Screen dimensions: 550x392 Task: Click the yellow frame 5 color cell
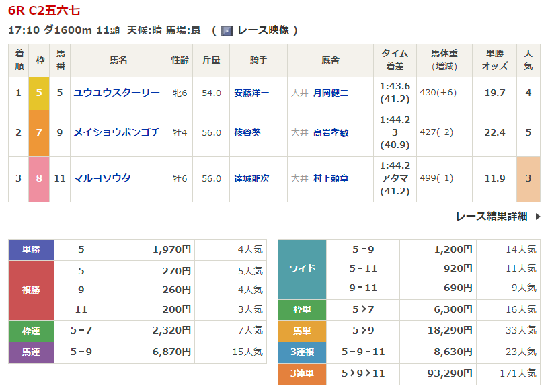click(x=39, y=93)
